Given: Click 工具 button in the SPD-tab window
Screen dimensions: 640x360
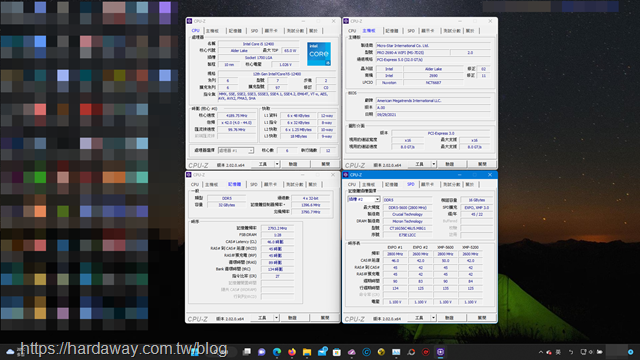Looking at the screenshot, I should (419, 318).
